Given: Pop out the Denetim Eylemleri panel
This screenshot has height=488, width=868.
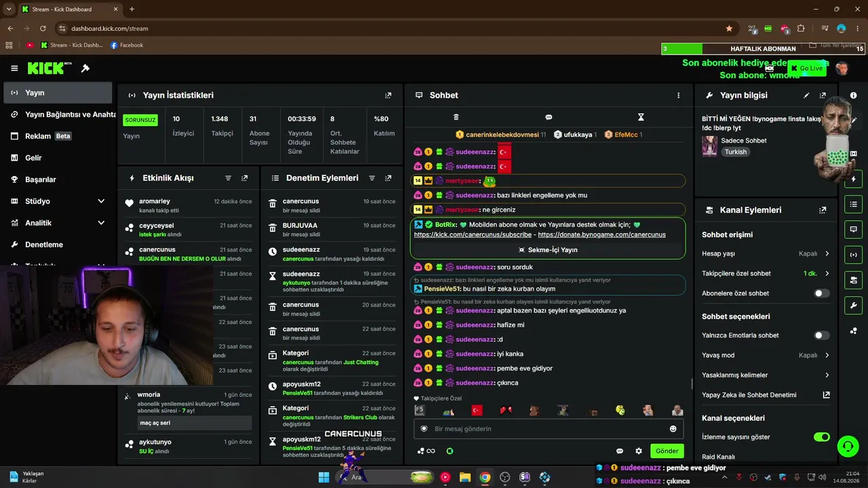Looking at the screenshot, I should pyautogui.click(x=388, y=178).
